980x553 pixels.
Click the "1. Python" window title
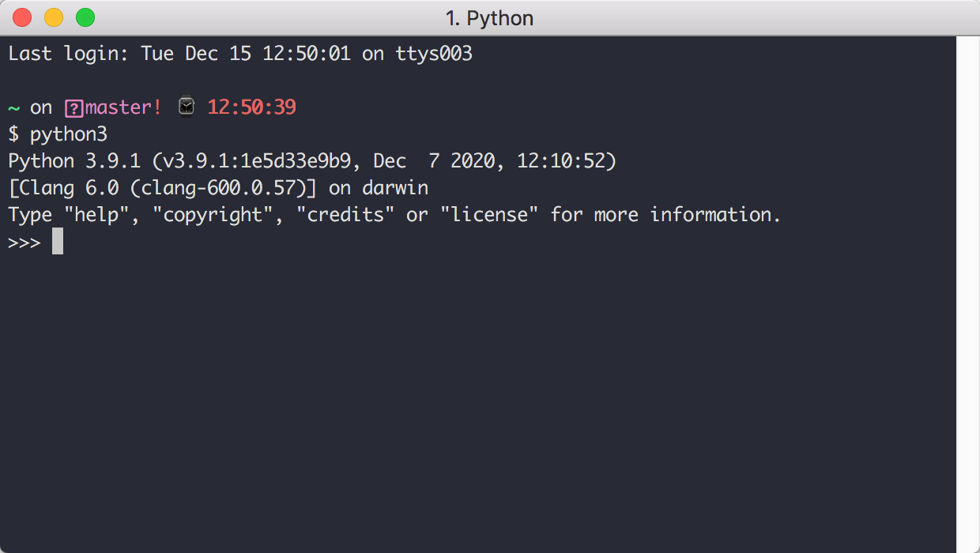click(489, 17)
